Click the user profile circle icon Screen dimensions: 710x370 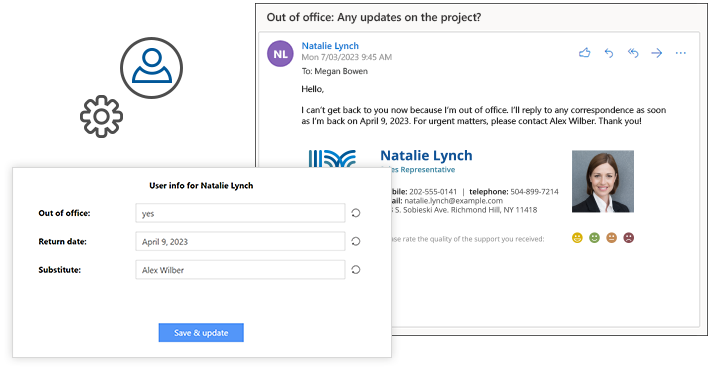(x=151, y=68)
